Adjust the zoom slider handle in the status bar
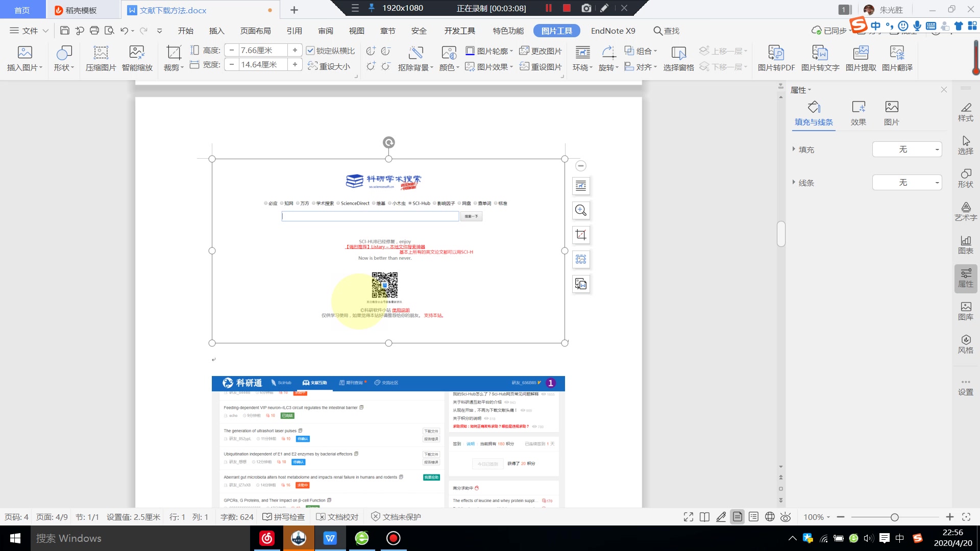This screenshot has width=980, height=551. click(894, 517)
